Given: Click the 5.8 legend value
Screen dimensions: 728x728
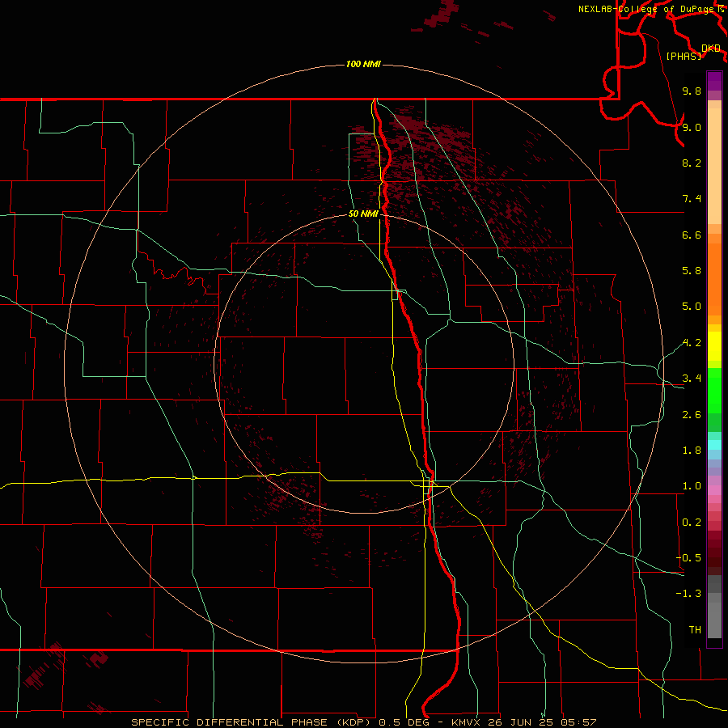Looking at the screenshot, I should 692,271.
